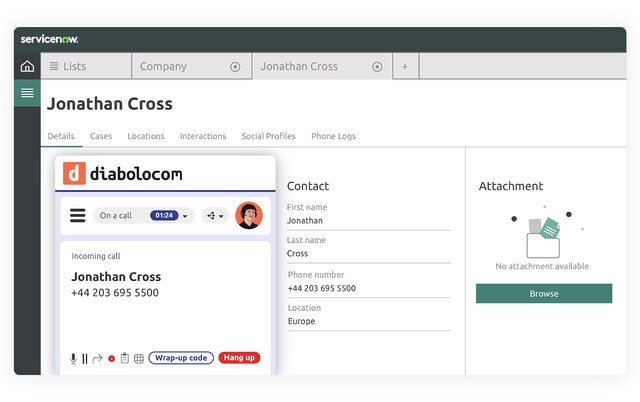The image size is (640, 402).
Task: Mute the microphone on the call
Action: (73, 359)
